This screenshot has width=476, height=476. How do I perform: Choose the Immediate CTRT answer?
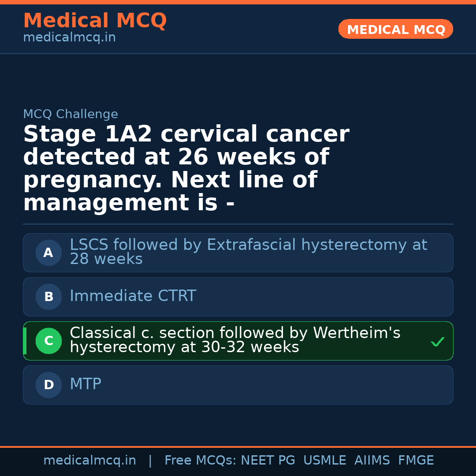click(133, 296)
